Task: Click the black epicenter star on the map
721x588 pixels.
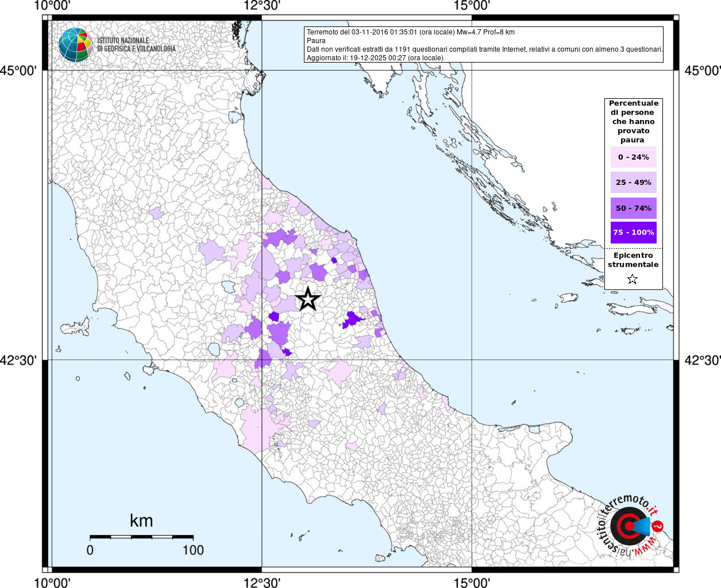Action: [308, 299]
